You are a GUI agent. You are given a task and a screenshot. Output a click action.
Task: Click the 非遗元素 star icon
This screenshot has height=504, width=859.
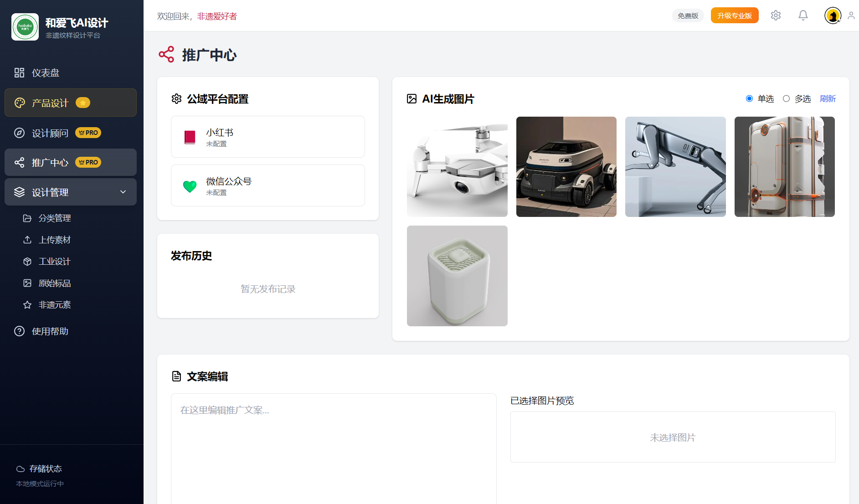(27, 305)
